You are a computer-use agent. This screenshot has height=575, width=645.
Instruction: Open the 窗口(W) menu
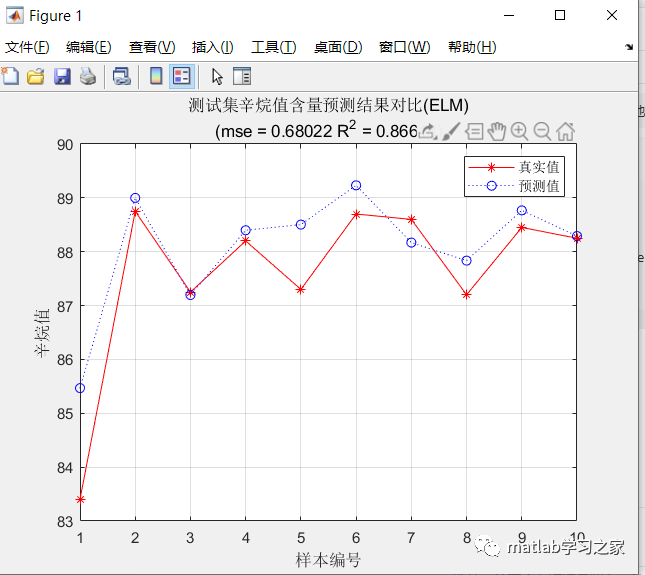pos(404,47)
